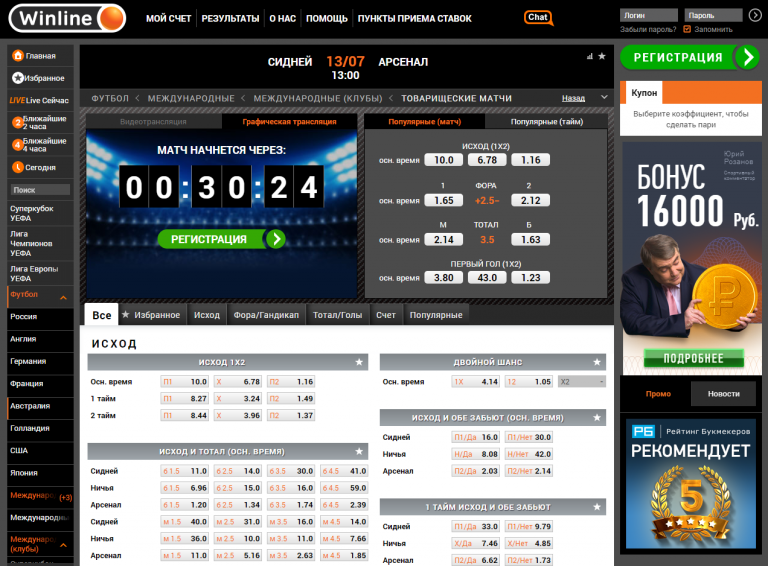Image resolution: width=768 pixels, height=566 pixels.
Task: Collapse the Футбол sidebar section
Action: coord(63,297)
